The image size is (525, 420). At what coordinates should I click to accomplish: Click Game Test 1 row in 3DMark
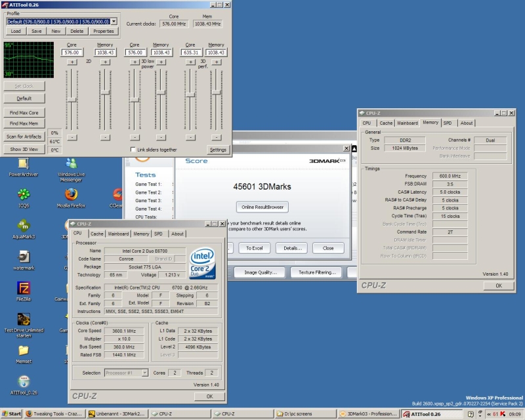click(x=149, y=184)
